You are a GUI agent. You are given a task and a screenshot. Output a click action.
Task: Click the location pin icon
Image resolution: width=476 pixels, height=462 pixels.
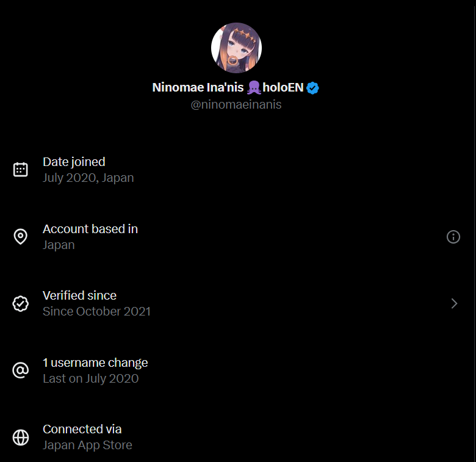[21, 237]
